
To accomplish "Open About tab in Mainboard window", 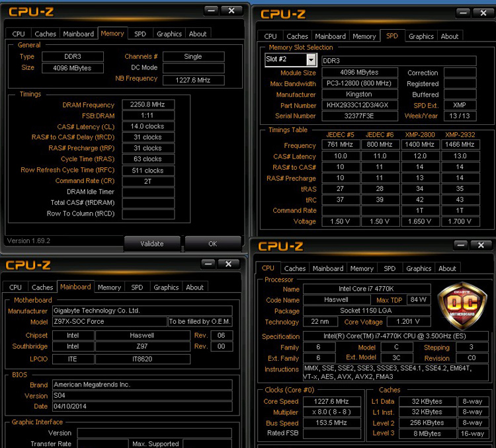I will 194,287.
